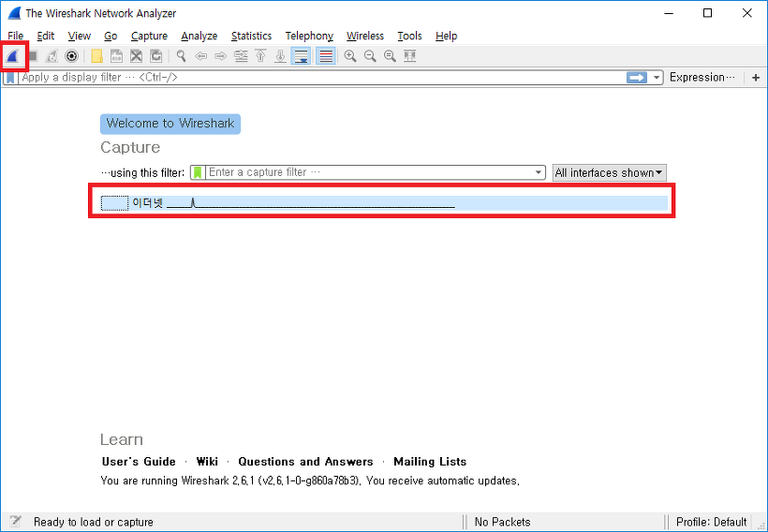Image resolution: width=768 pixels, height=532 pixels.
Task: Open the Wiki link
Action: click(207, 462)
